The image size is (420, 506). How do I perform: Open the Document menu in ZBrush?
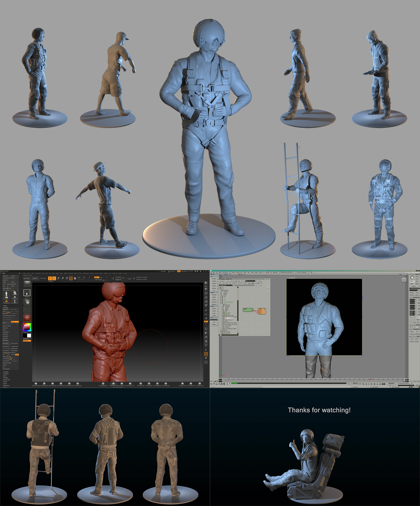click(x=38, y=273)
